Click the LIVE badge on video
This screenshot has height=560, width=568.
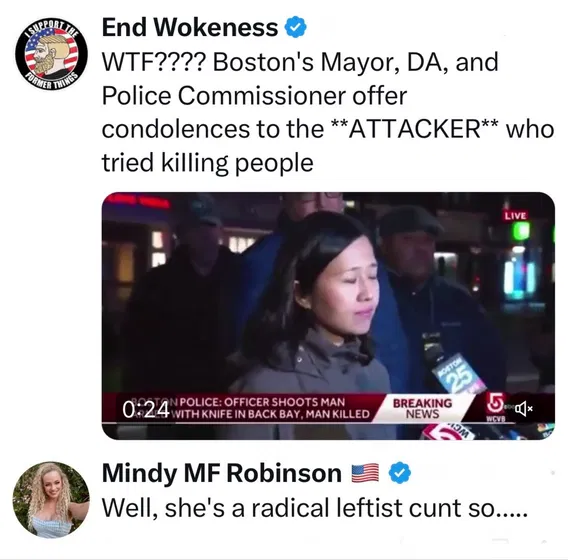click(515, 216)
